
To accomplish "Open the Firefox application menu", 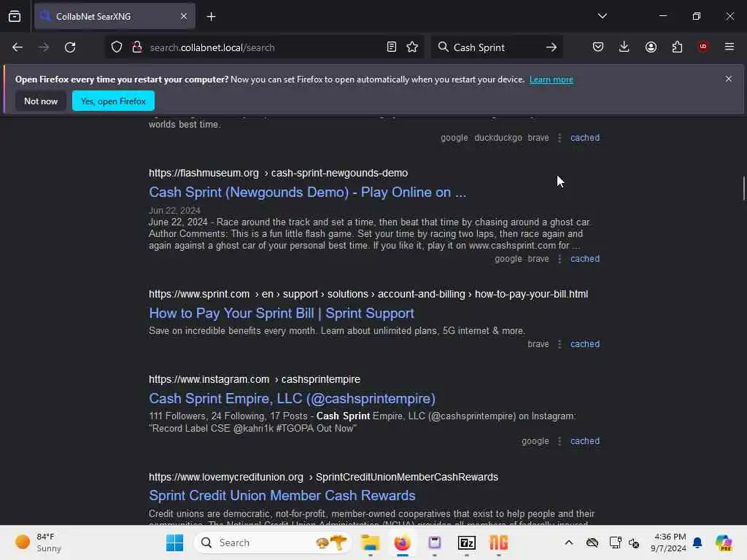I will (x=729, y=47).
